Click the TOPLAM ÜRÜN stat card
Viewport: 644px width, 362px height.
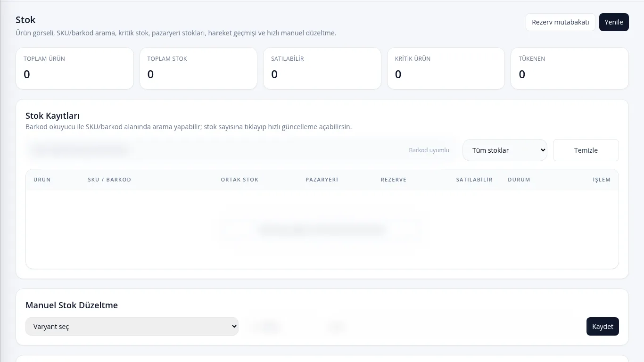click(x=74, y=68)
